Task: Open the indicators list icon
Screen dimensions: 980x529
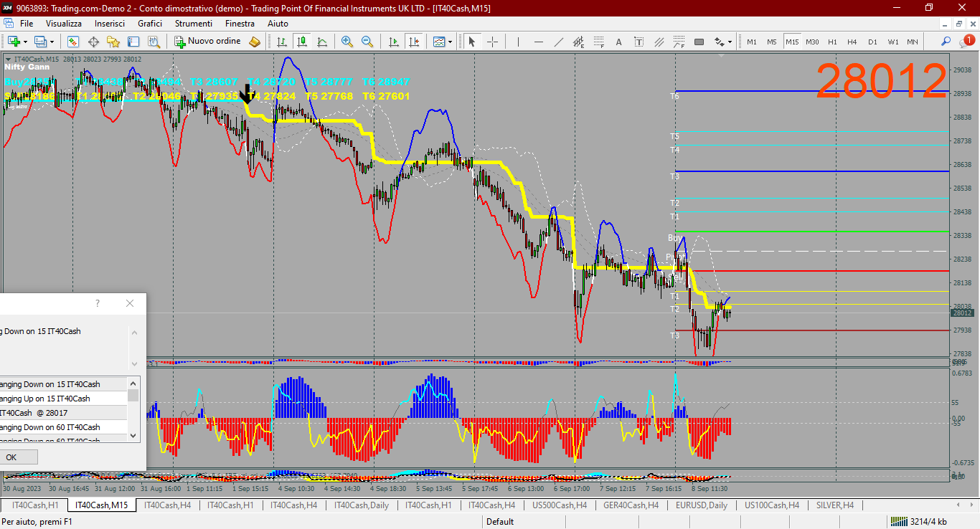Action: (x=438, y=42)
